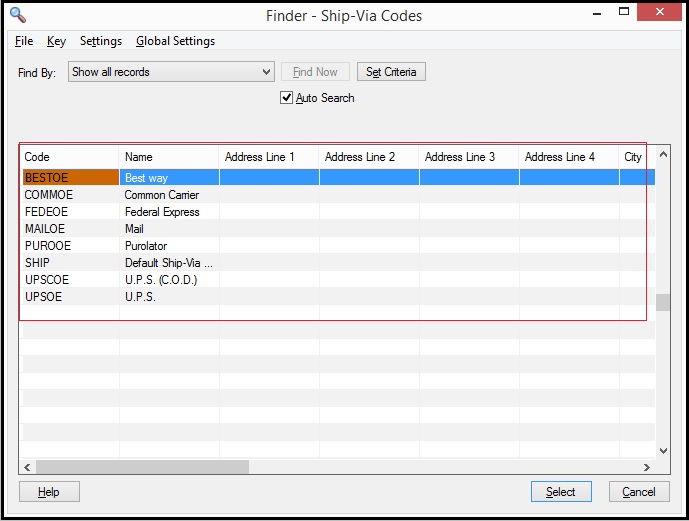Open the File menu
Viewport: 689px width, 521px height.
(24, 41)
